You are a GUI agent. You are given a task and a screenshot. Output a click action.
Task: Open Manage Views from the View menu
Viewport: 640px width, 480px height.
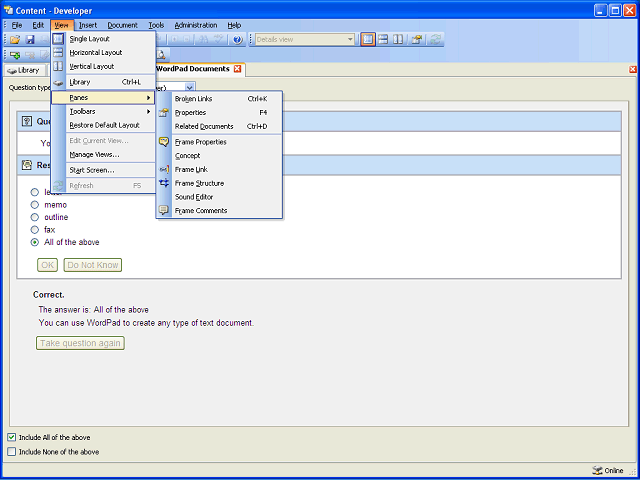click(103, 155)
